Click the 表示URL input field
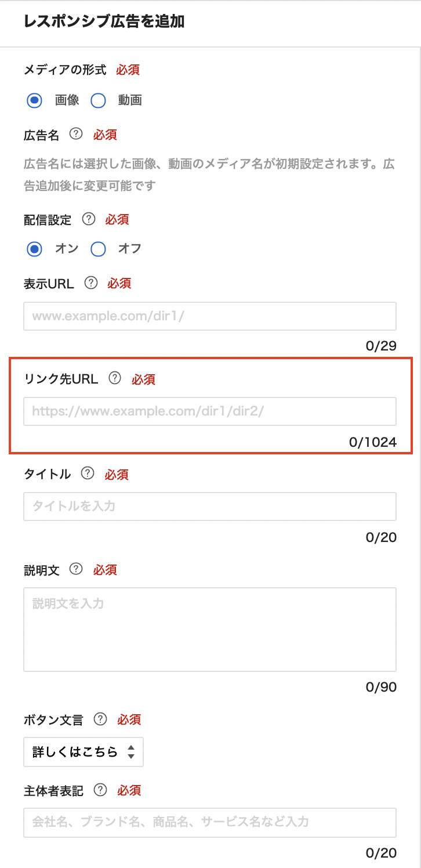This screenshot has height=868, width=421. [x=210, y=316]
